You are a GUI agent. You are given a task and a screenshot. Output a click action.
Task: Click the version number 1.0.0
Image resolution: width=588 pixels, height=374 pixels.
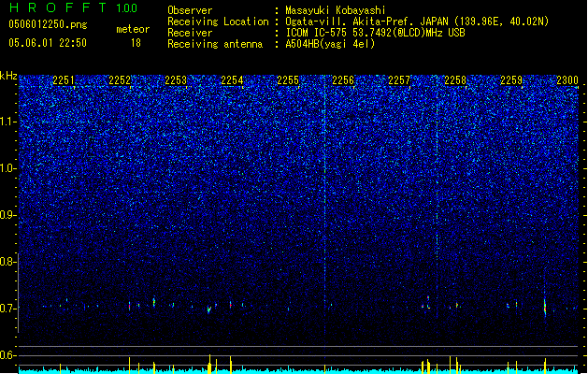tap(126, 8)
